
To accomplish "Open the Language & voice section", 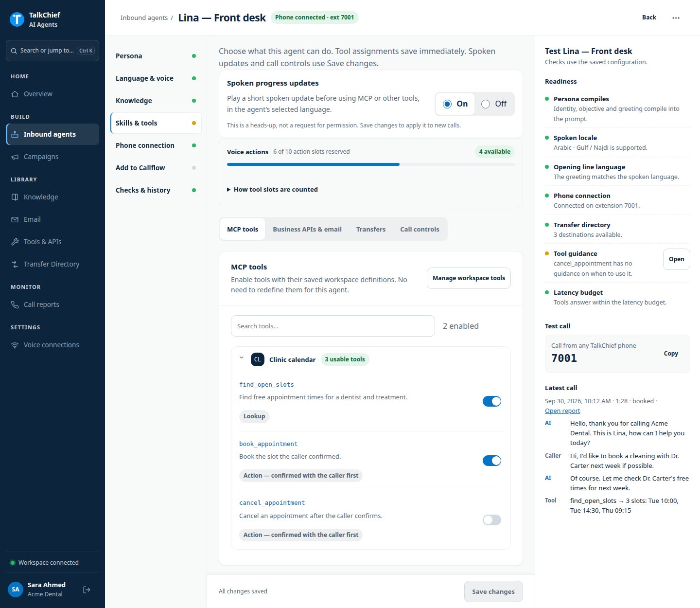I will 156,78.
